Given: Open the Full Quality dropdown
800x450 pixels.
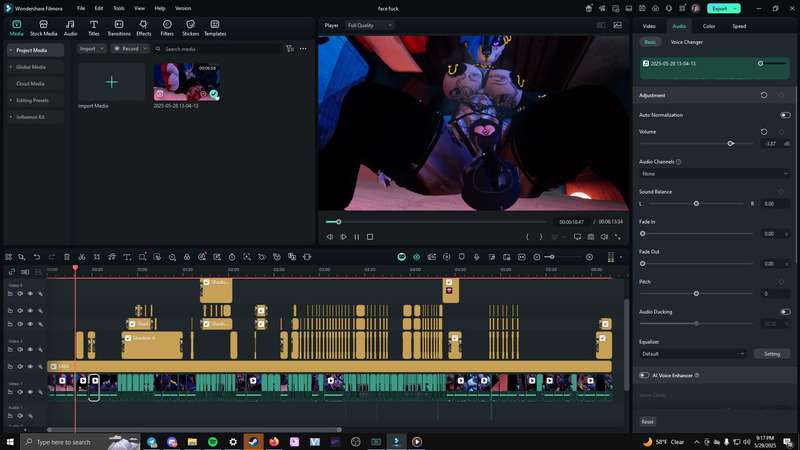Looking at the screenshot, I should coord(370,26).
